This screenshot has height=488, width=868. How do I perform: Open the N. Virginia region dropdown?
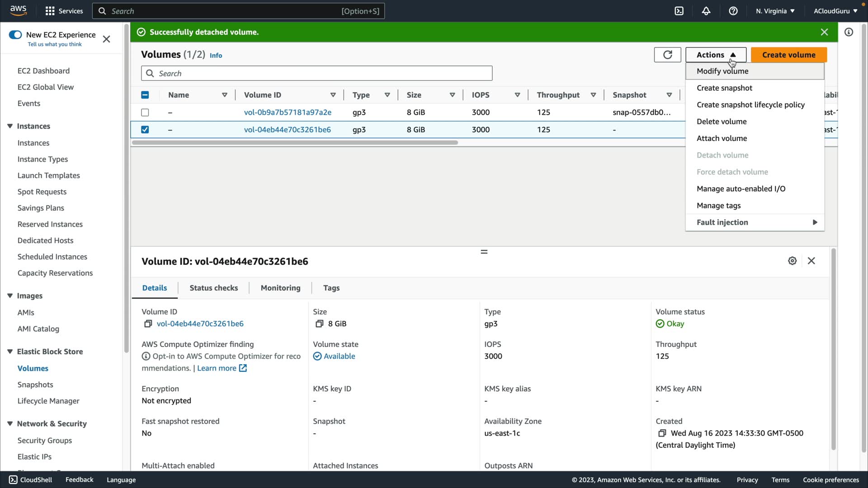[775, 11]
